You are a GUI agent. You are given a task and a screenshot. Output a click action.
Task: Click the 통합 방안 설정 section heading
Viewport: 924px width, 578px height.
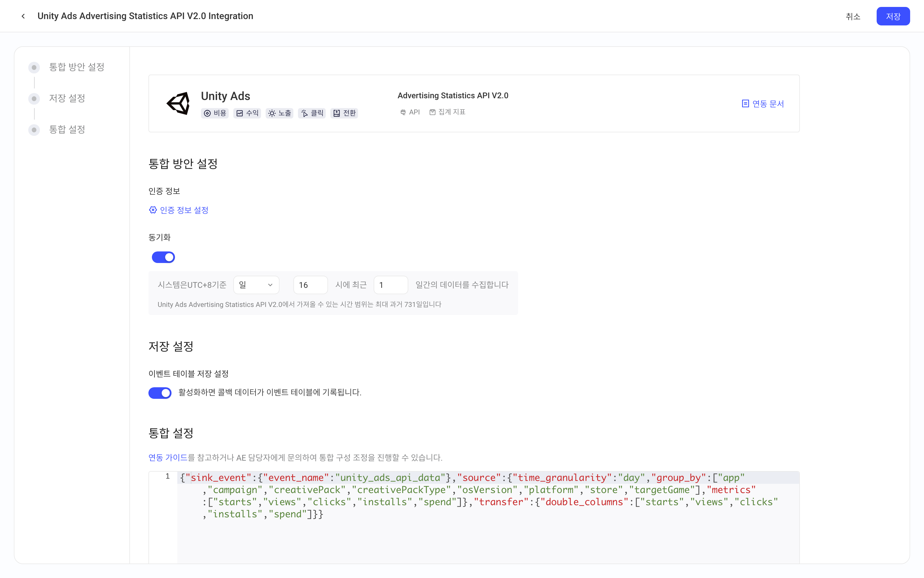point(183,164)
